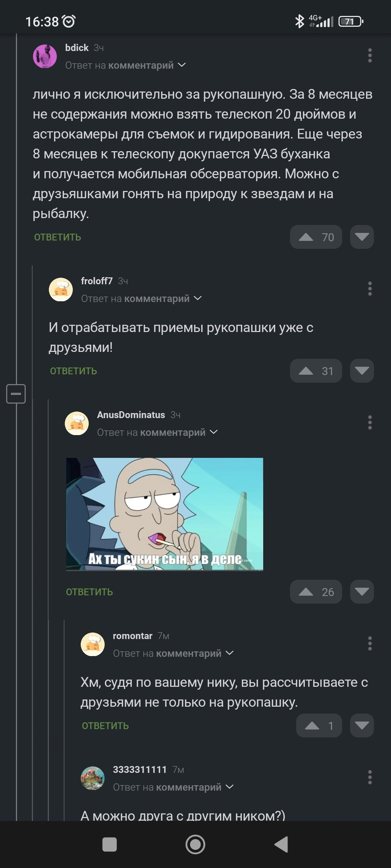Open bdick's user profile name
This screenshot has height=868, width=391.
[x=77, y=48]
